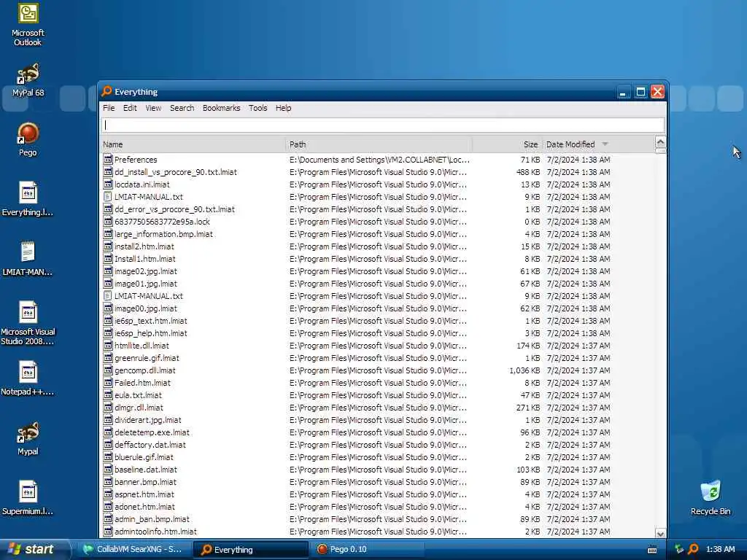Click the Everything magnifier icon in title bar
The width and height of the screenshot is (747, 560).
pos(107,91)
